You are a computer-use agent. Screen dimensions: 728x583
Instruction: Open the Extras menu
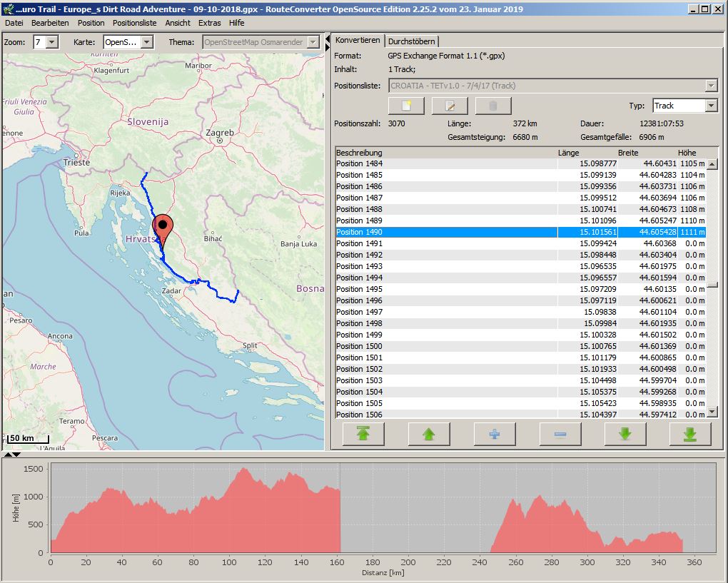209,23
